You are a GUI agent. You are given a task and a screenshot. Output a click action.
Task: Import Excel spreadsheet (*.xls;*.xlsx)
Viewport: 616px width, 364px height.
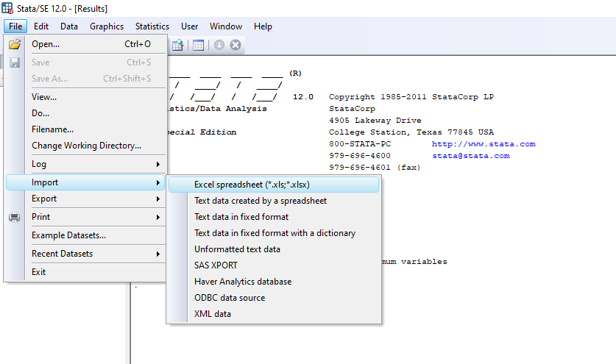(x=274, y=185)
